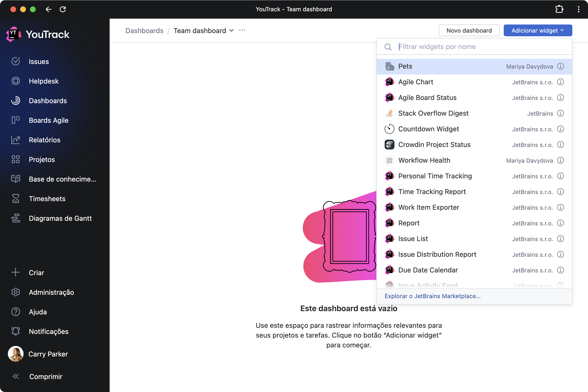Open the Helpdesk section
This screenshot has width=588, height=392.
click(43, 81)
